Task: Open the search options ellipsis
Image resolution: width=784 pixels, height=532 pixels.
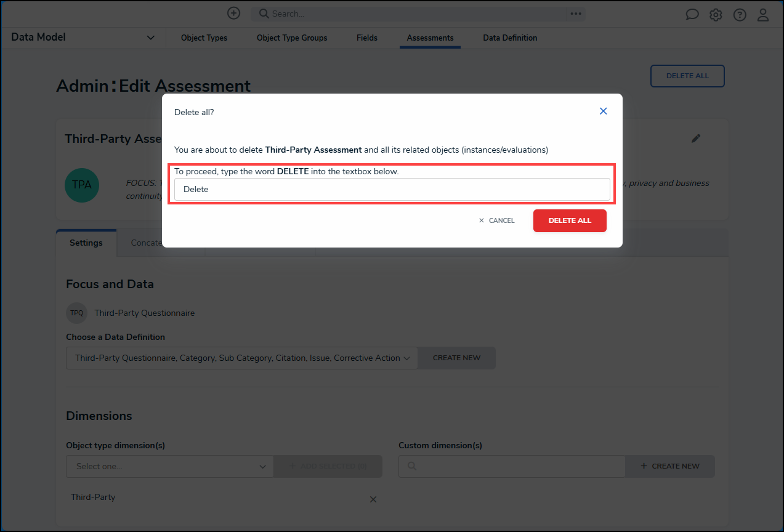Action: coord(576,14)
